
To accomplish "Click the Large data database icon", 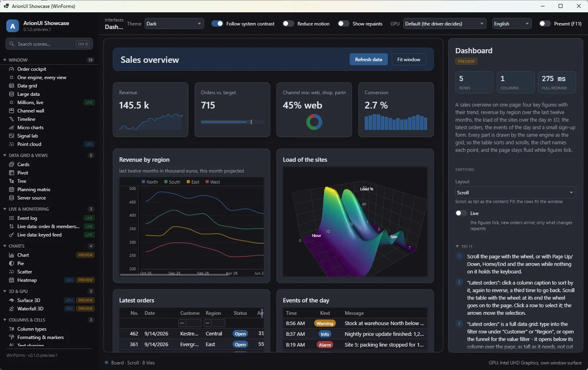I will coord(12,94).
